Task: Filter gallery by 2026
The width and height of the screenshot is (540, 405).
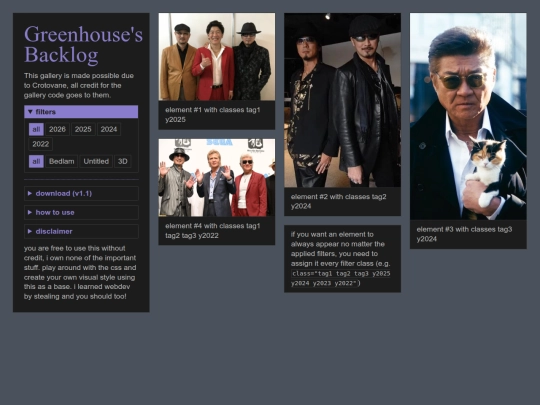Action: (57, 129)
